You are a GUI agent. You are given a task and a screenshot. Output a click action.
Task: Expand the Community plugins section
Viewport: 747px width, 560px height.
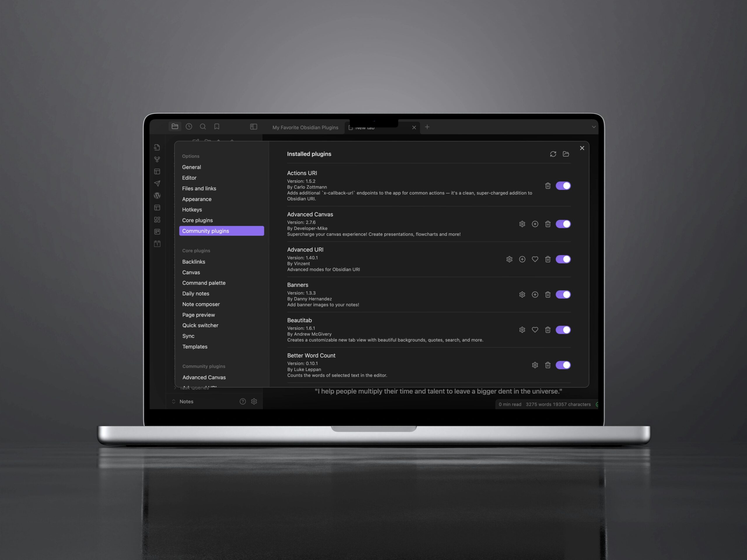[x=203, y=366]
